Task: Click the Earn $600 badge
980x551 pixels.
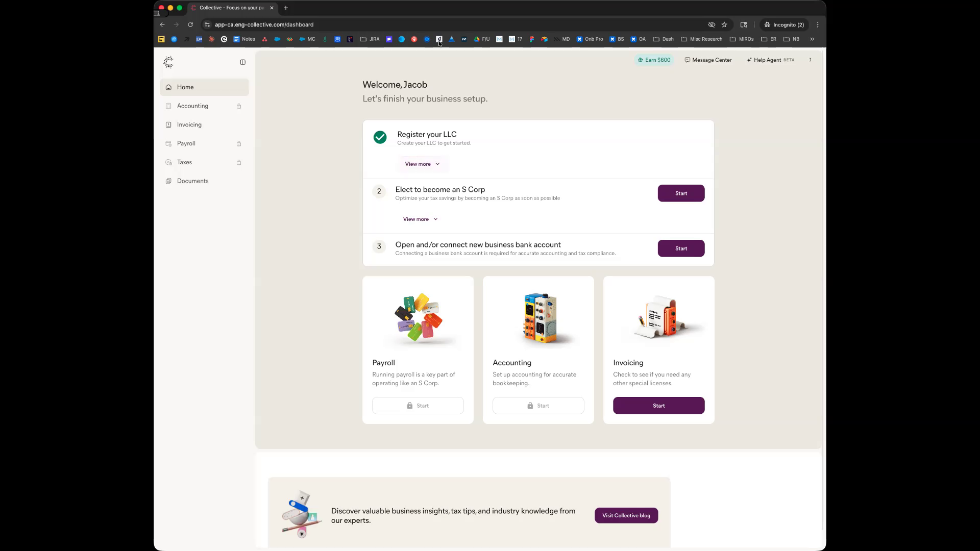Action: click(654, 60)
